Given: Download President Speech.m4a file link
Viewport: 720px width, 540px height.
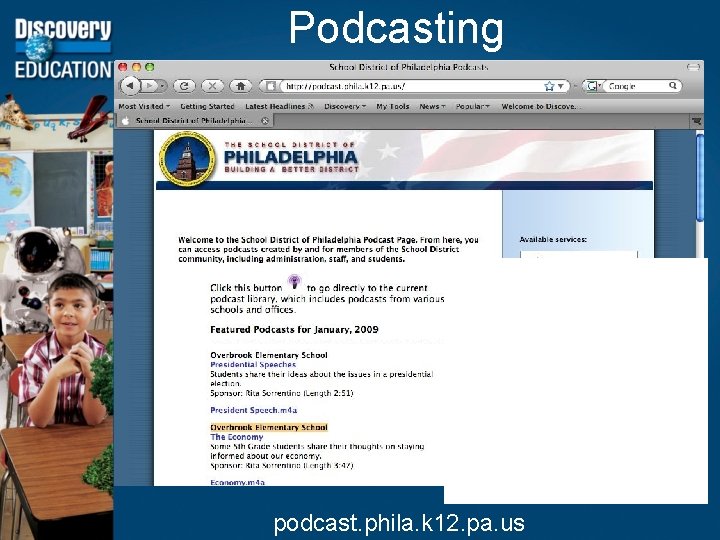Looking at the screenshot, I should (253, 410).
